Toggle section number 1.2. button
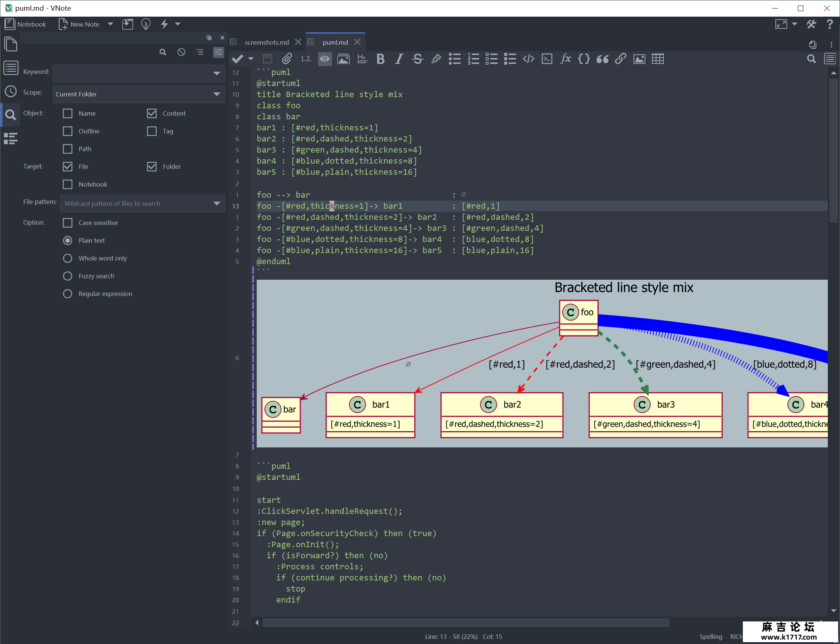The width and height of the screenshot is (840, 644). pyautogui.click(x=306, y=59)
